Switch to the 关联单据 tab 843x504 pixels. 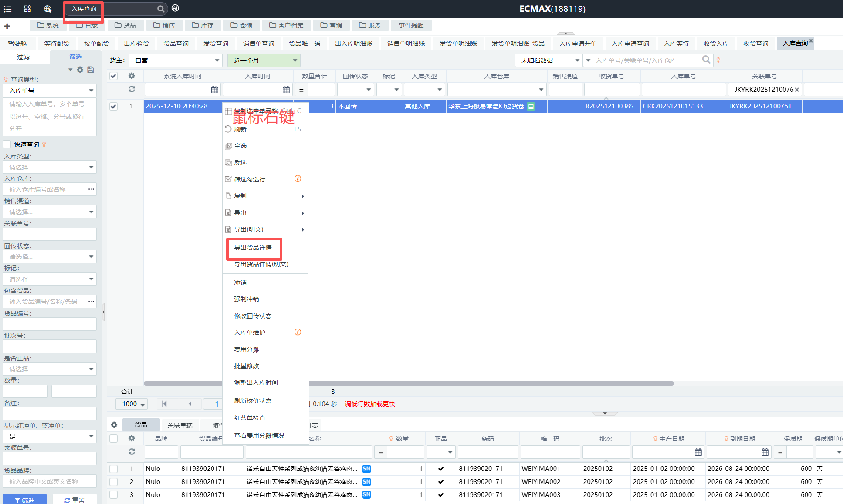[x=180, y=425]
